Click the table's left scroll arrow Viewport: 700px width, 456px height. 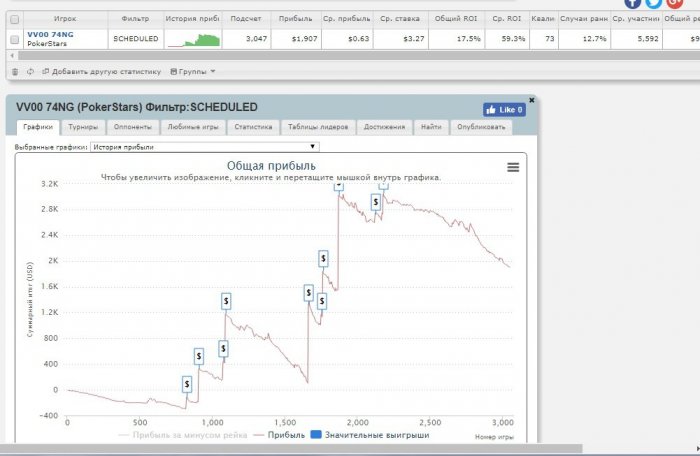pyautogui.click(x=12, y=55)
